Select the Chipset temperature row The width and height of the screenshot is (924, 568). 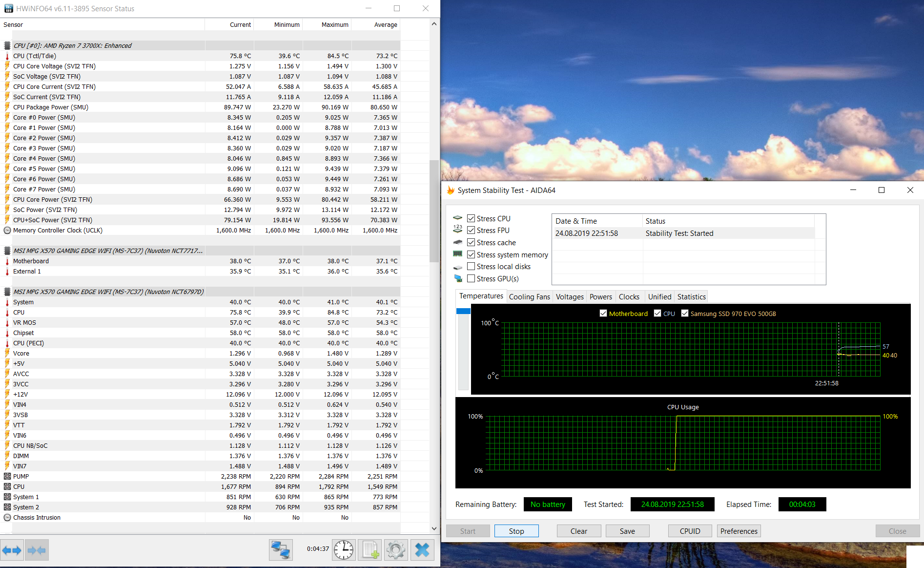(200, 333)
